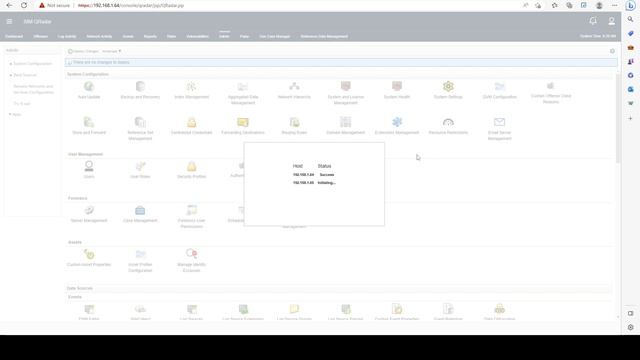
Task: Click the browser back arrow
Action: click(x=9, y=5)
